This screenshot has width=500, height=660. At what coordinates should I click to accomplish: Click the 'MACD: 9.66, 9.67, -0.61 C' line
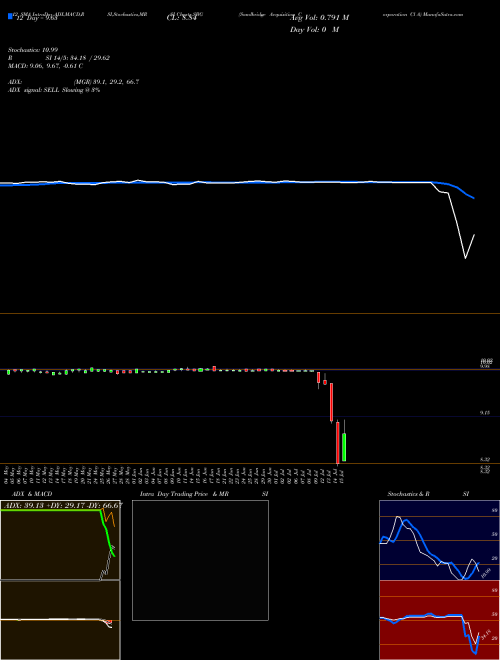[45, 66]
